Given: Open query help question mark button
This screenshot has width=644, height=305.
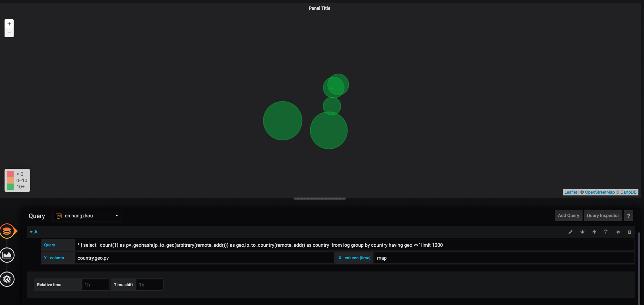Looking at the screenshot, I should (x=628, y=216).
